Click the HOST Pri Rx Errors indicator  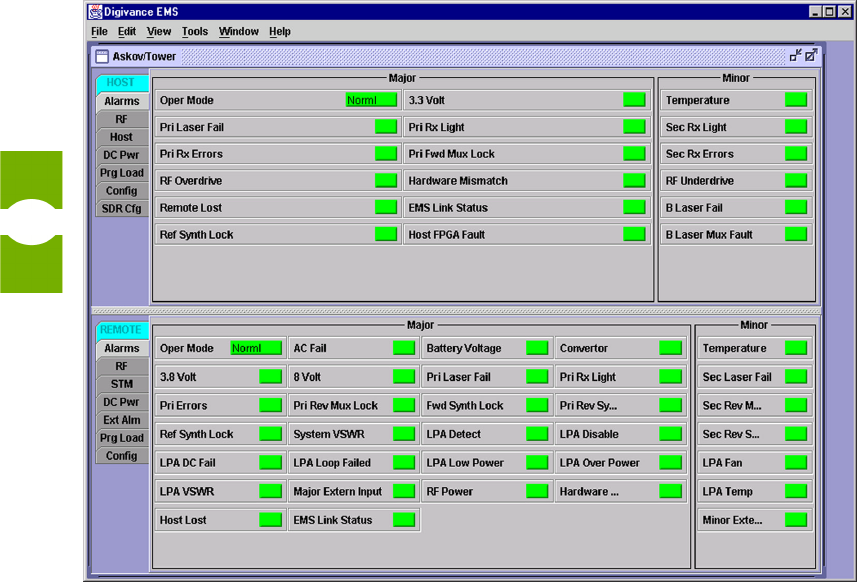(386, 154)
